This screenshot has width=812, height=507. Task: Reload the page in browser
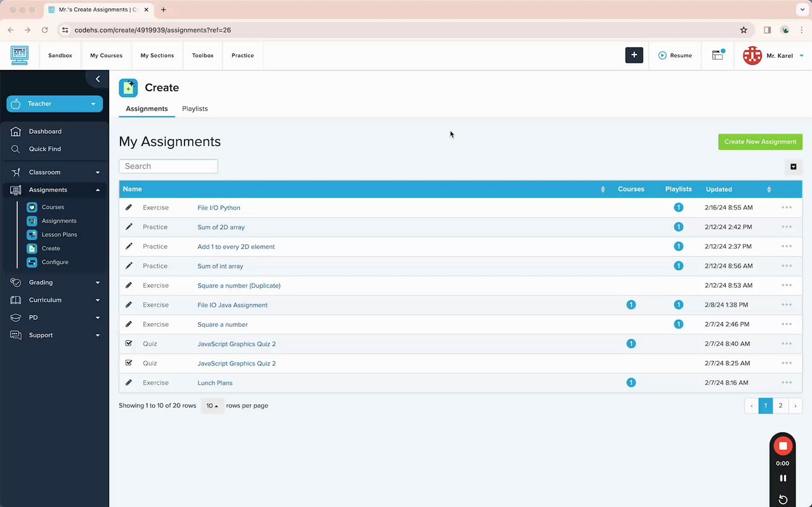44,30
